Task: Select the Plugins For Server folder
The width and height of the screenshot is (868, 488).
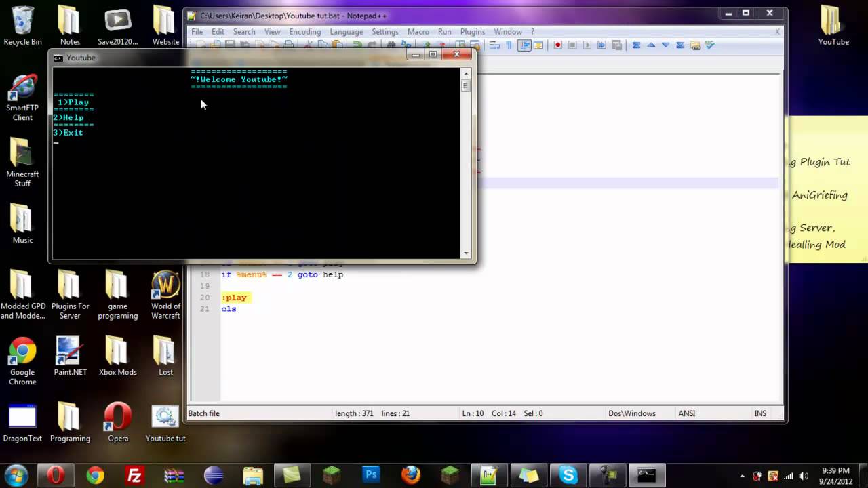Action: (70, 296)
